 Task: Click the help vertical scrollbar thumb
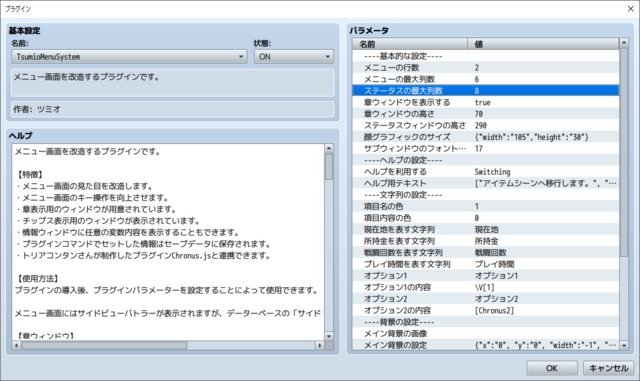[329, 167]
